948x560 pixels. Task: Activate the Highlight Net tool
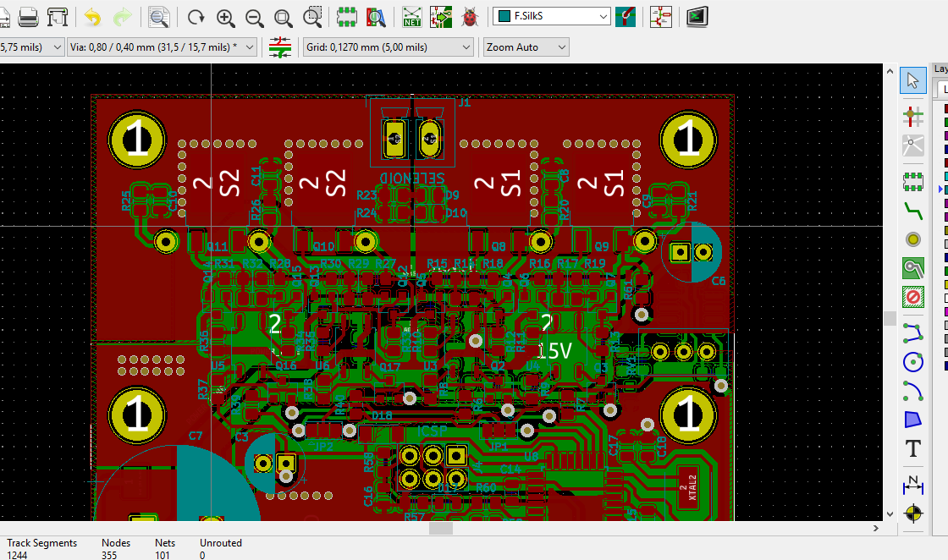pyautogui.click(x=912, y=115)
